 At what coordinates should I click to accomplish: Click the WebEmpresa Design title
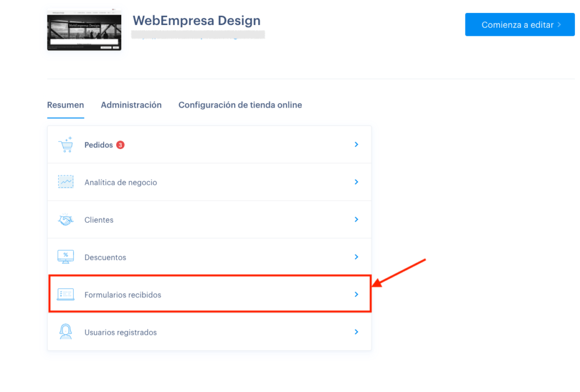coord(197,20)
